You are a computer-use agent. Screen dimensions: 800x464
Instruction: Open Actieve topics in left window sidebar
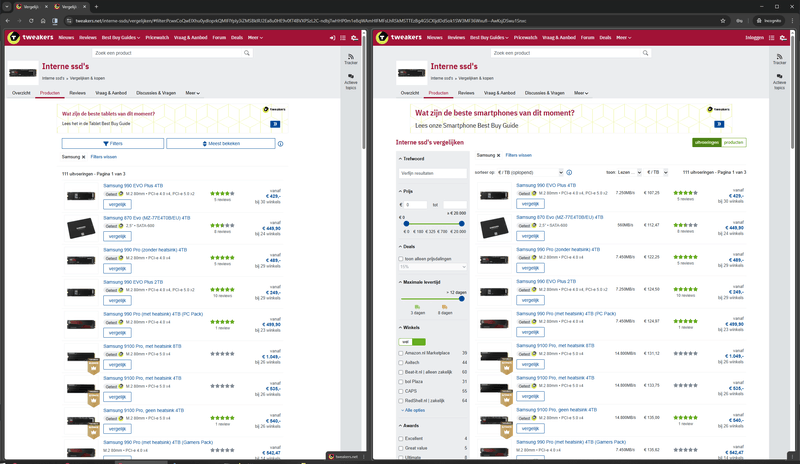click(x=351, y=82)
